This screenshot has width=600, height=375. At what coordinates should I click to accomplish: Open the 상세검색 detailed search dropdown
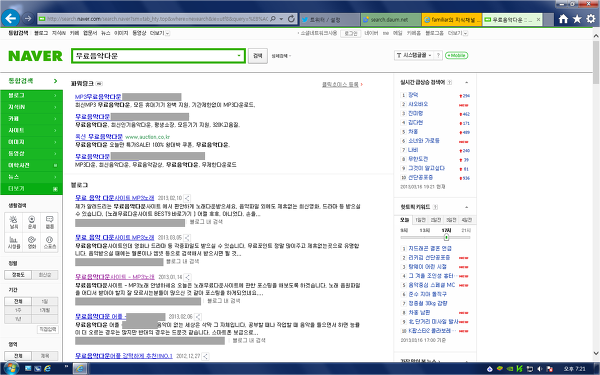pyautogui.click(x=281, y=56)
